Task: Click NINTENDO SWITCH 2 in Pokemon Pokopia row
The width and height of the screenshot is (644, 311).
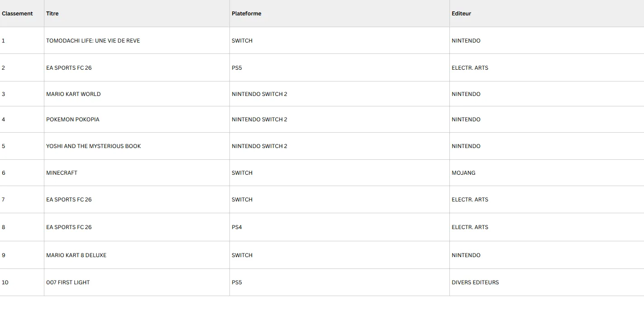Action: (259, 120)
